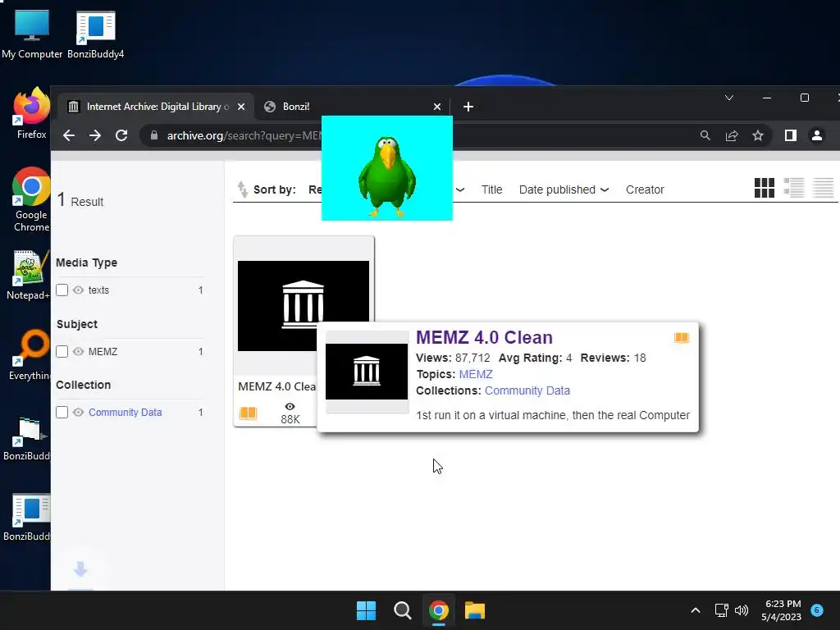Click MEMZ topic link in popup
This screenshot has height=630, width=840.
(x=476, y=374)
